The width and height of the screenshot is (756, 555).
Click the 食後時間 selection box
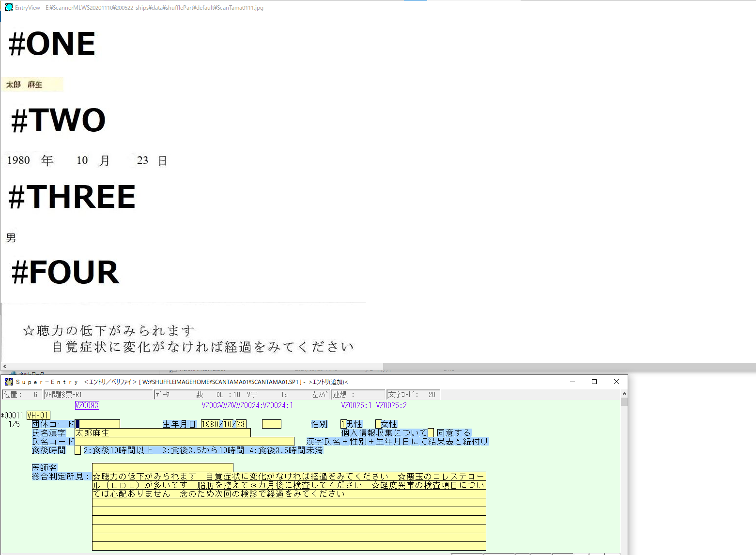pos(77,450)
